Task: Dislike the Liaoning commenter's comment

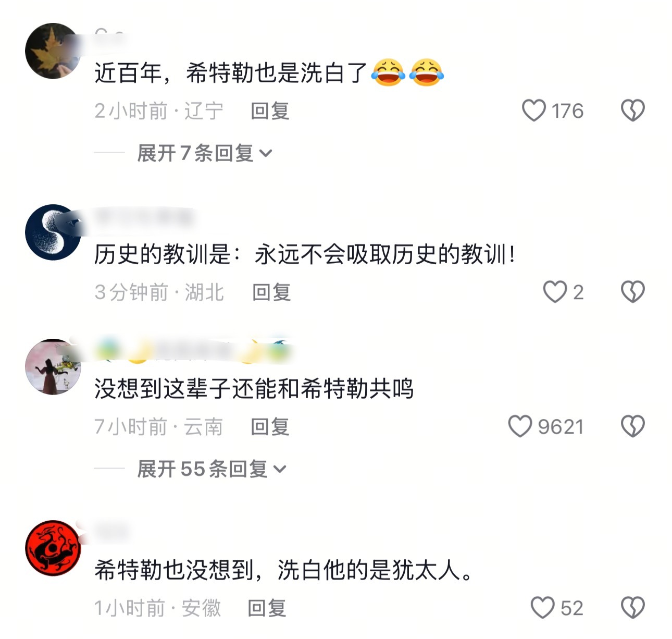Action: pyautogui.click(x=633, y=110)
